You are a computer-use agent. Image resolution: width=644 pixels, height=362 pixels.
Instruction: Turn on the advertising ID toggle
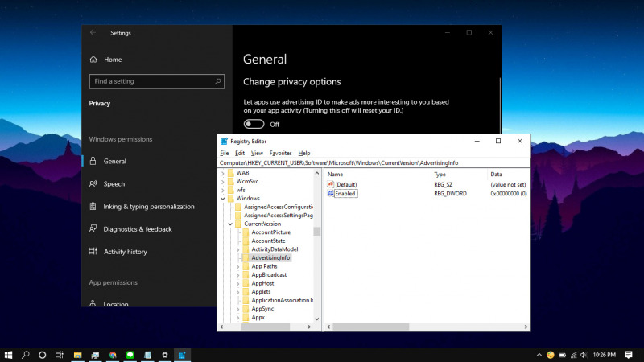click(x=254, y=124)
